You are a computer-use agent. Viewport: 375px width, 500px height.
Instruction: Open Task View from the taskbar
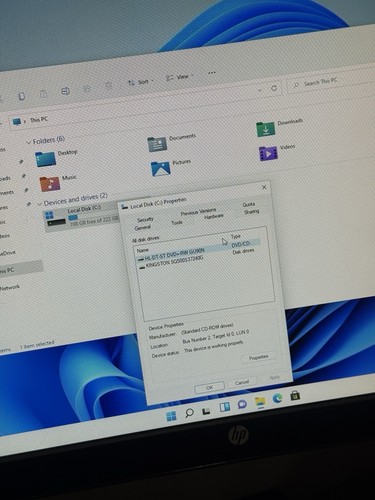[207, 411]
